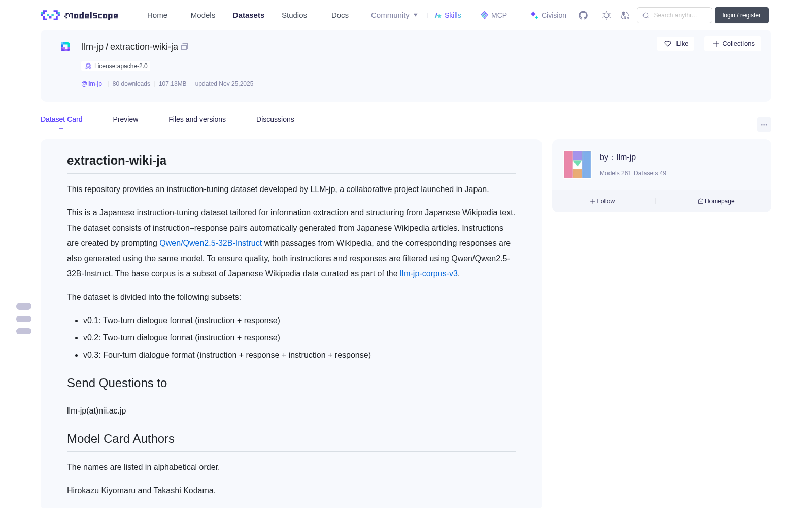Open floating sidebar outline menu

click(24, 319)
